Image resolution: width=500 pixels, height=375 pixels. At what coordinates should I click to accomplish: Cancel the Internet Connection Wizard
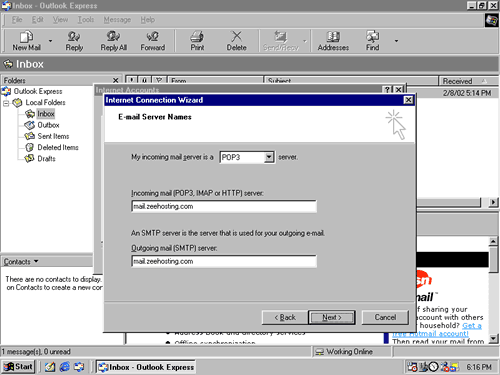[385, 317]
